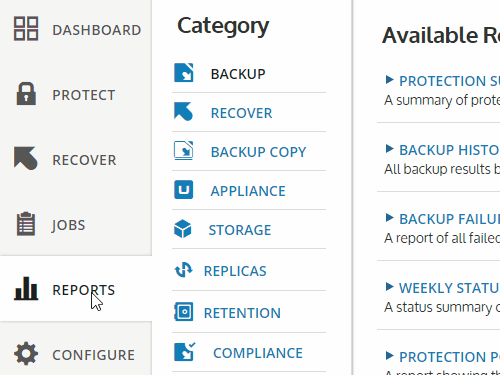Open the BACKUP HISTO... report title
The height and width of the screenshot is (375, 500).
click(449, 150)
